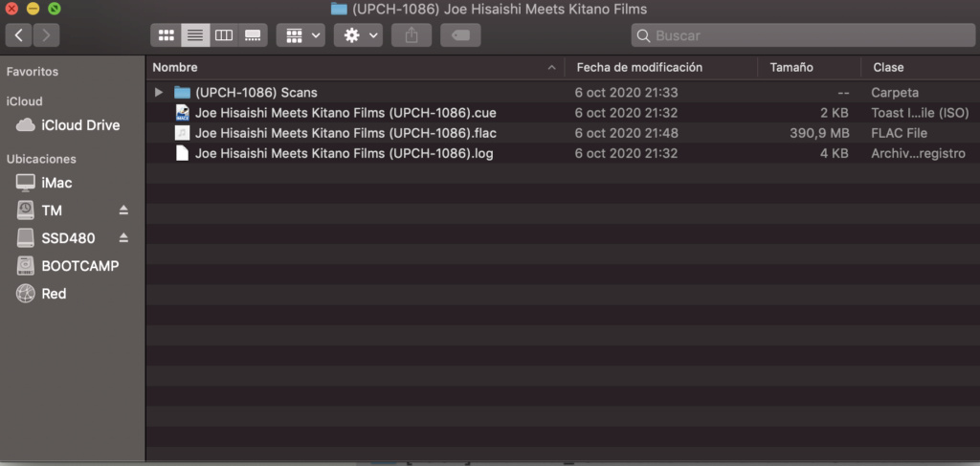The width and height of the screenshot is (980, 466).
Task: Open the group items dropdown
Action: pyautogui.click(x=301, y=35)
